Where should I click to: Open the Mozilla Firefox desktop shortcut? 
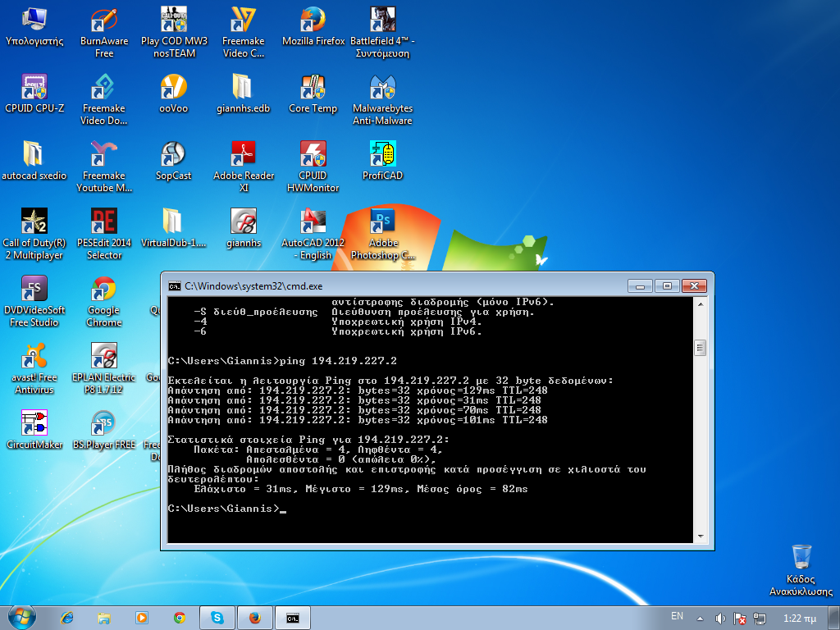[313, 21]
